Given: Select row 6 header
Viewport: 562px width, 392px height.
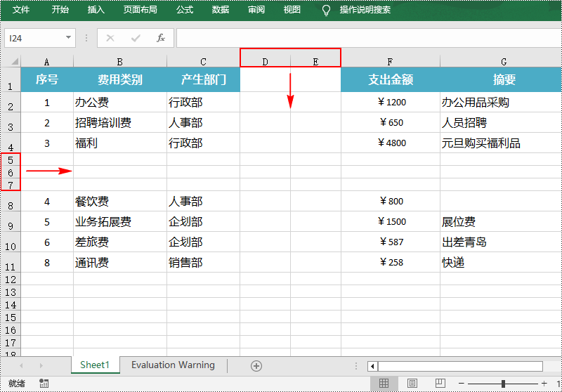Looking at the screenshot, I should (11, 172).
